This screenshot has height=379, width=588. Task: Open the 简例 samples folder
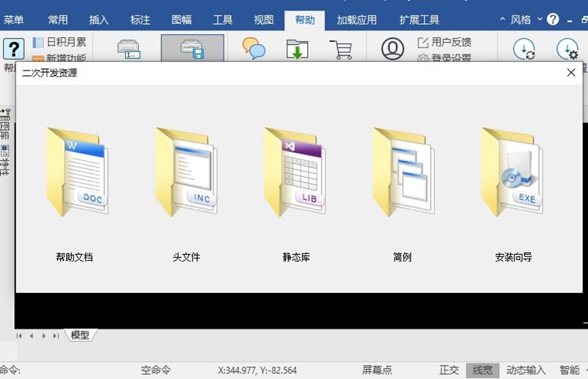coord(404,172)
